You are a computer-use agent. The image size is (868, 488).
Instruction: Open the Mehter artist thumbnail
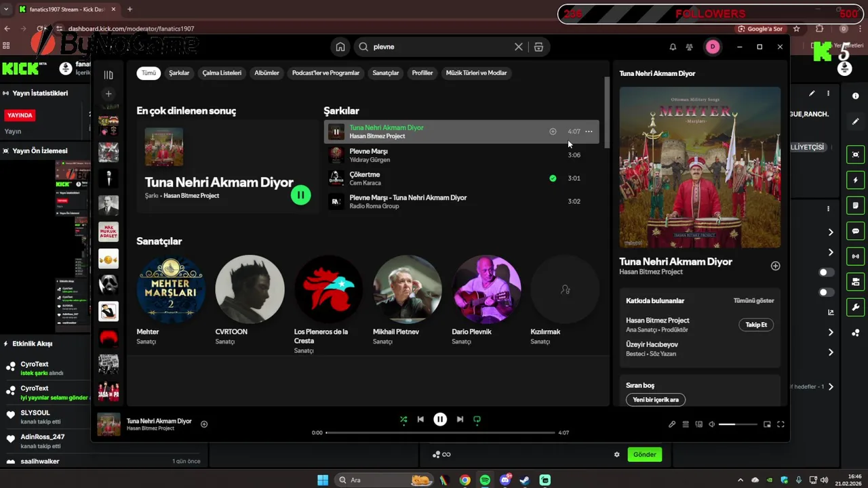171,289
